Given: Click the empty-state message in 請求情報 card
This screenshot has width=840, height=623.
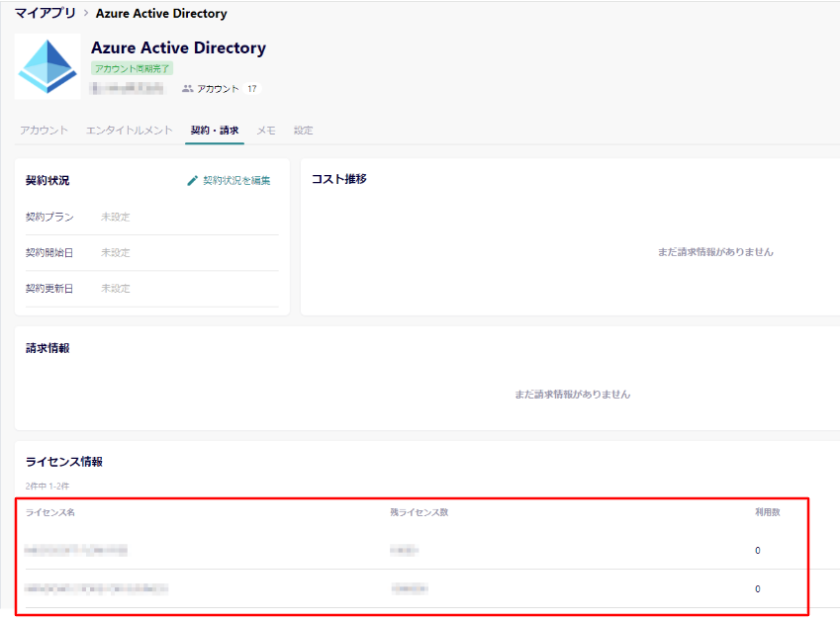Looking at the screenshot, I should point(572,395).
